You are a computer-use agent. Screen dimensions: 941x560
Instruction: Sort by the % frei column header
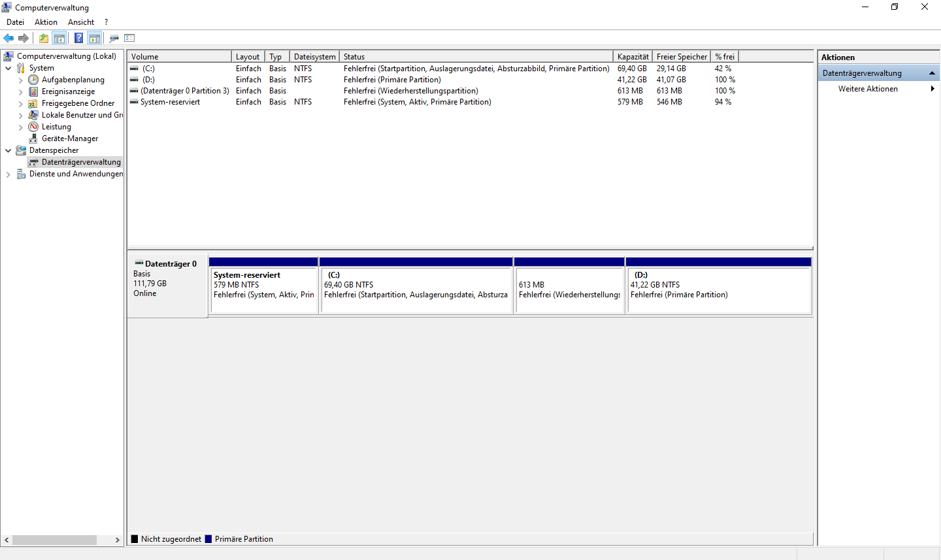click(x=725, y=57)
